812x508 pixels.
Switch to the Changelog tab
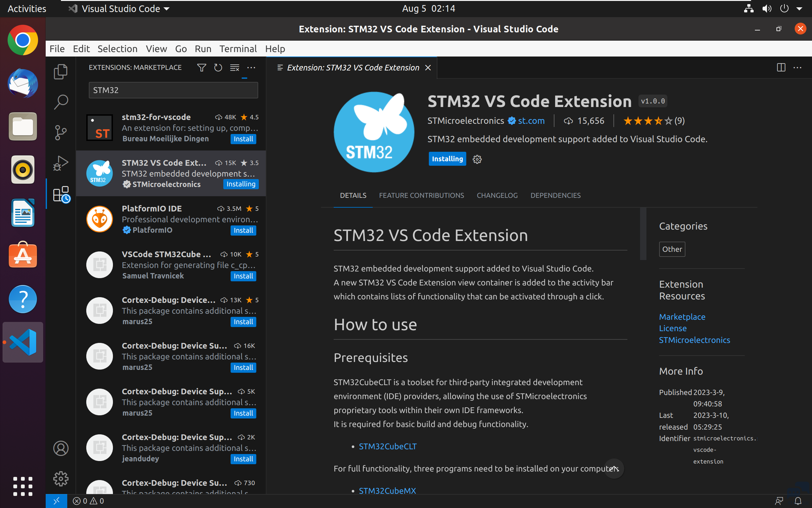(x=497, y=195)
